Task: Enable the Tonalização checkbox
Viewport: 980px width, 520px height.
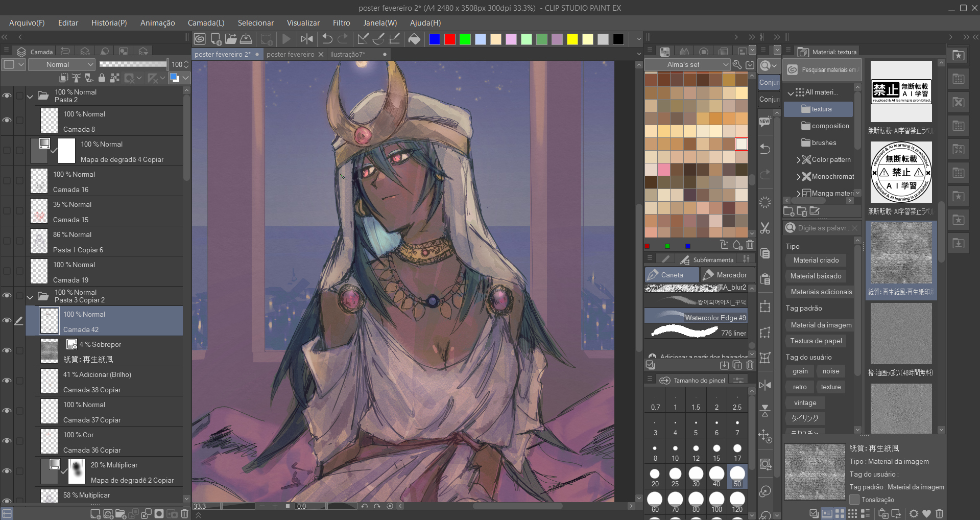Action: pos(854,500)
